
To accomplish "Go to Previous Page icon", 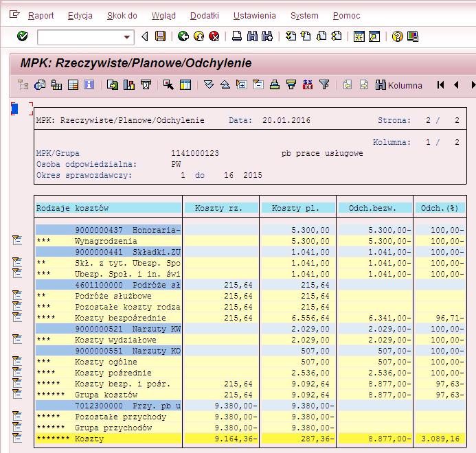I will pyautogui.click(x=306, y=36).
